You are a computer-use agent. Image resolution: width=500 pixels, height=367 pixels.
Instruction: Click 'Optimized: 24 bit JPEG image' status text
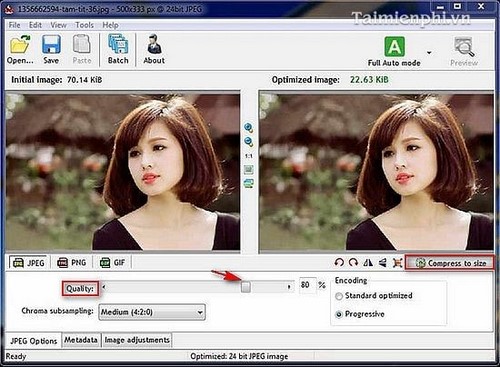[x=239, y=356]
